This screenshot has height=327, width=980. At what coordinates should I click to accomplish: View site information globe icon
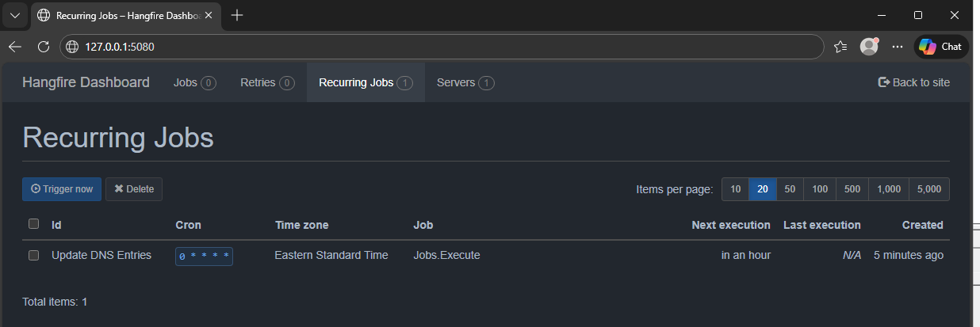tap(72, 47)
